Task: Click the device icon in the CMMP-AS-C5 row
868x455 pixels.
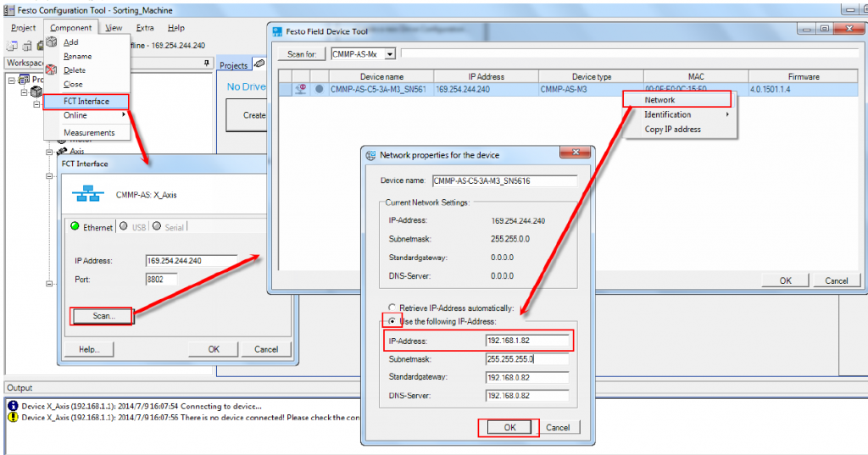Action: pyautogui.click(x=301, y=89)
